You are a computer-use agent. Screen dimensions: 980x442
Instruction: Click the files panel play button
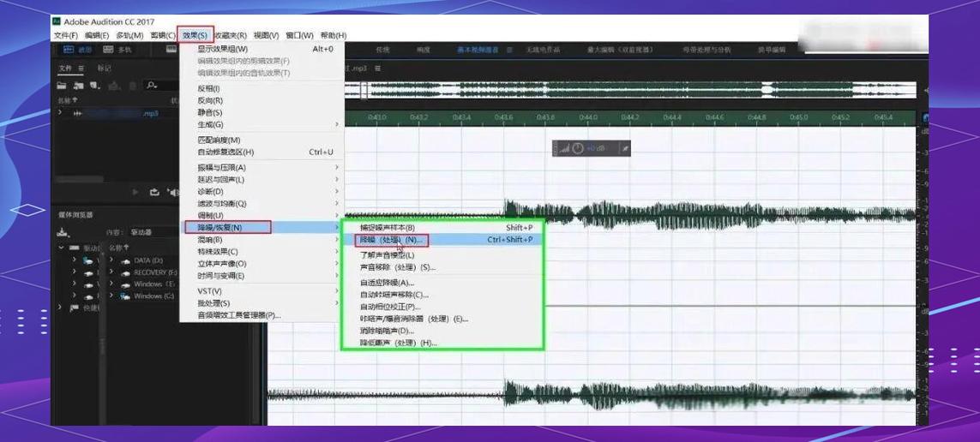[x=135, y=192]
